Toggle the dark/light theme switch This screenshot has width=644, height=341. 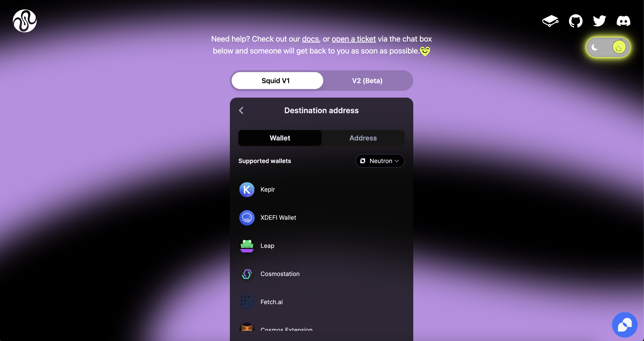tap(608, 47)
